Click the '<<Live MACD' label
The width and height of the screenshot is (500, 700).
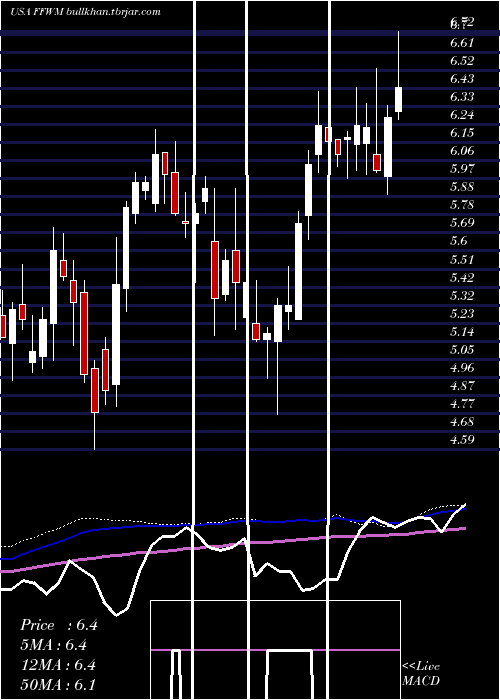pos(421,673)
